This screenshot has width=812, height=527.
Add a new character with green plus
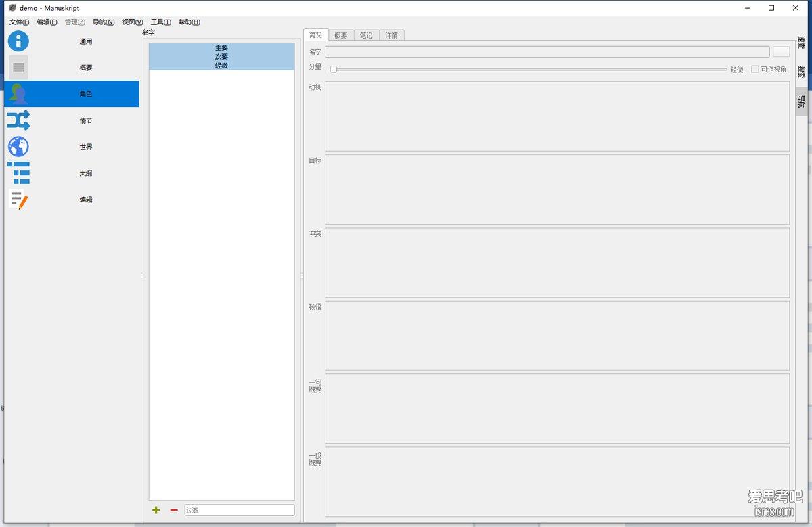coord(156,510)
